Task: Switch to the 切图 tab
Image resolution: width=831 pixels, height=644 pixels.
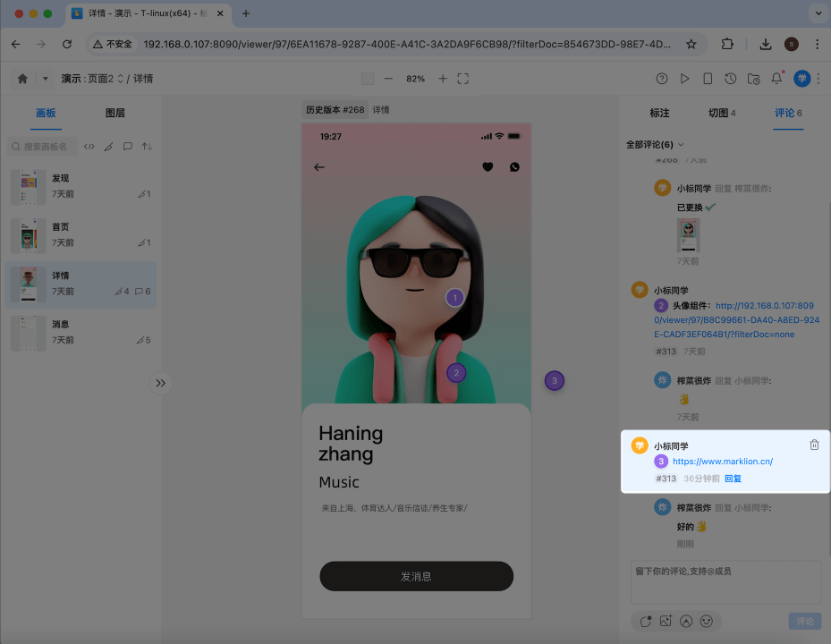Action: tap(721, 113)
